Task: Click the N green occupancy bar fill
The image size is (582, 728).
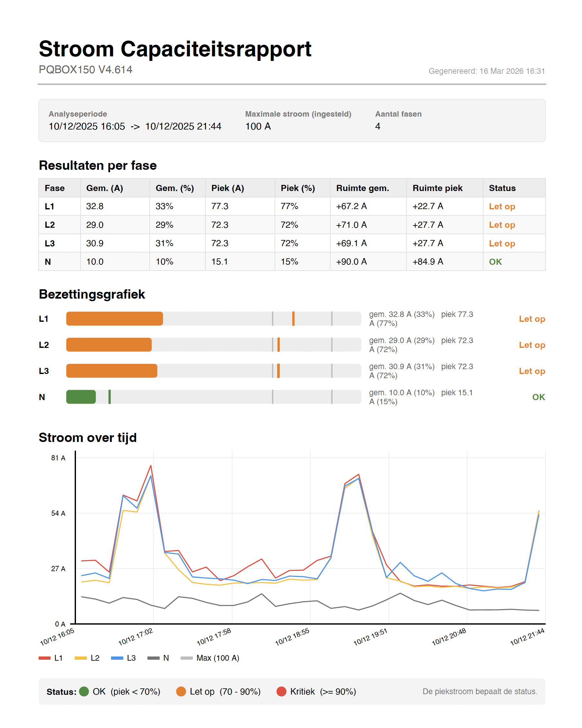Action: (x=81, y=397)
